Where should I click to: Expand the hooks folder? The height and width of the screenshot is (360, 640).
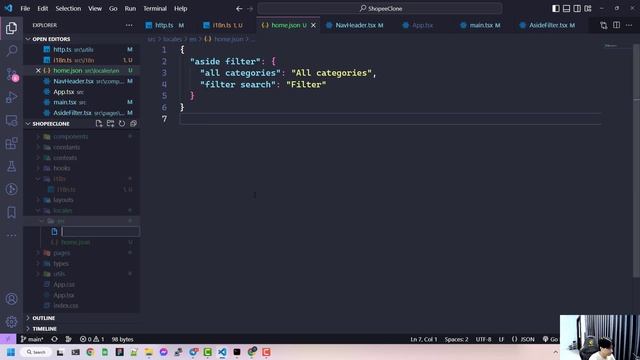coord(82,168)
